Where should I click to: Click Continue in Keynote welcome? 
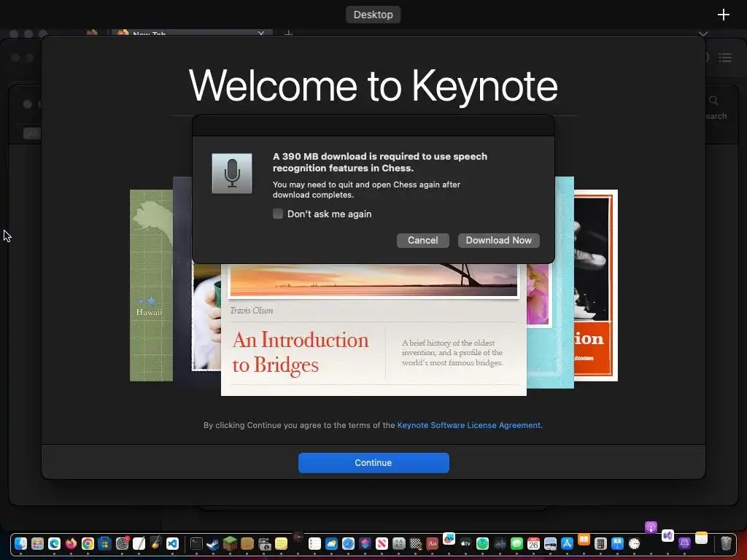tap(373, 463)
